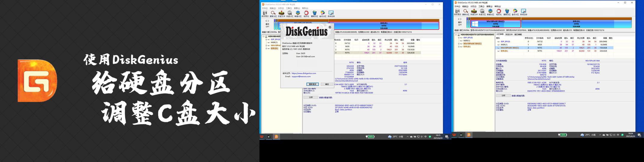Expand the Win10ProW X64(C:) tree node in right window

click(459, 44)
